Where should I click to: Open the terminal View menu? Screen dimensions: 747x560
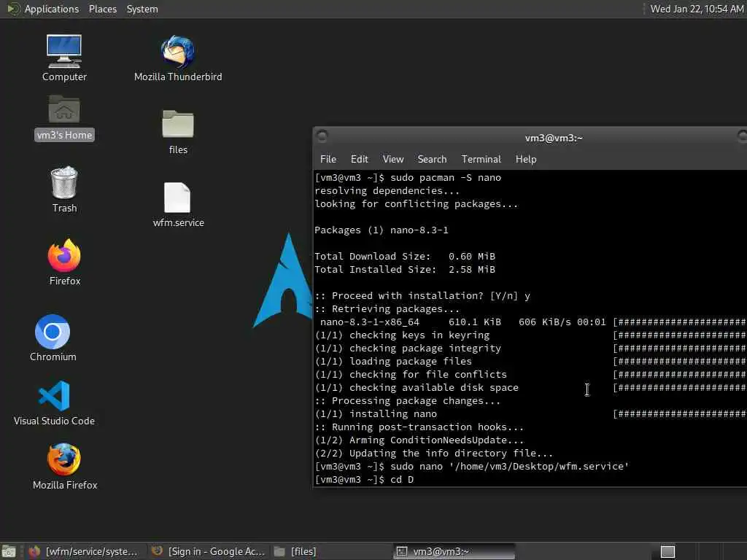[x=393, y=159]
